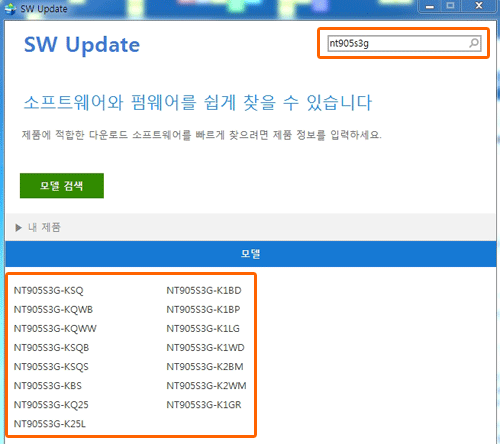This screenshot has height=444, width=500.
Task: Select model NT905S3G-KQWW
Action: point(55,328)
